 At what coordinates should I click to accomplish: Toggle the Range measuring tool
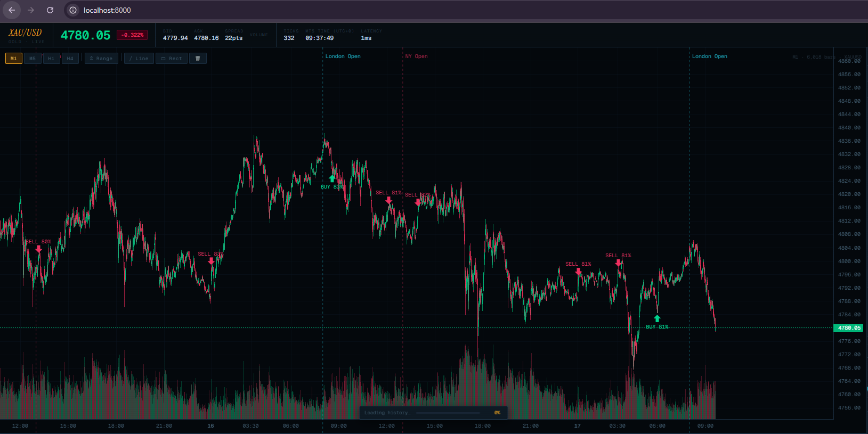coord(101,59)
